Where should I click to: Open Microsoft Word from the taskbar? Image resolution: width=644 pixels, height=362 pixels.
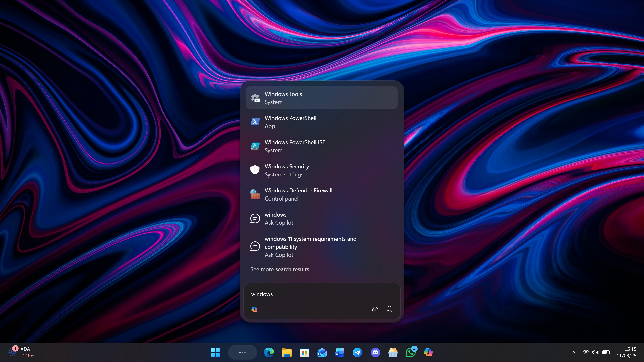click(340, 352)
